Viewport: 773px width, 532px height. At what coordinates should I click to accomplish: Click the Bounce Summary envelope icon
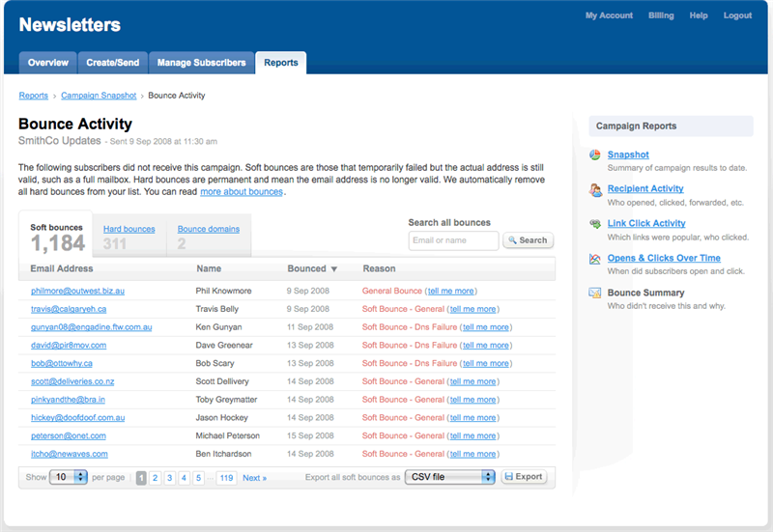tap(596, 294)
